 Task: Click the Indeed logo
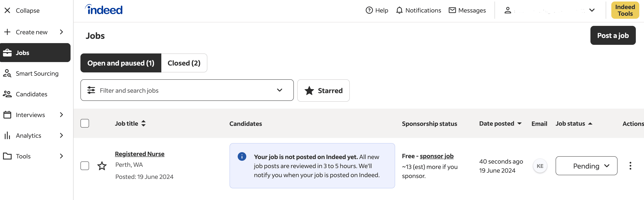[104, 10]
